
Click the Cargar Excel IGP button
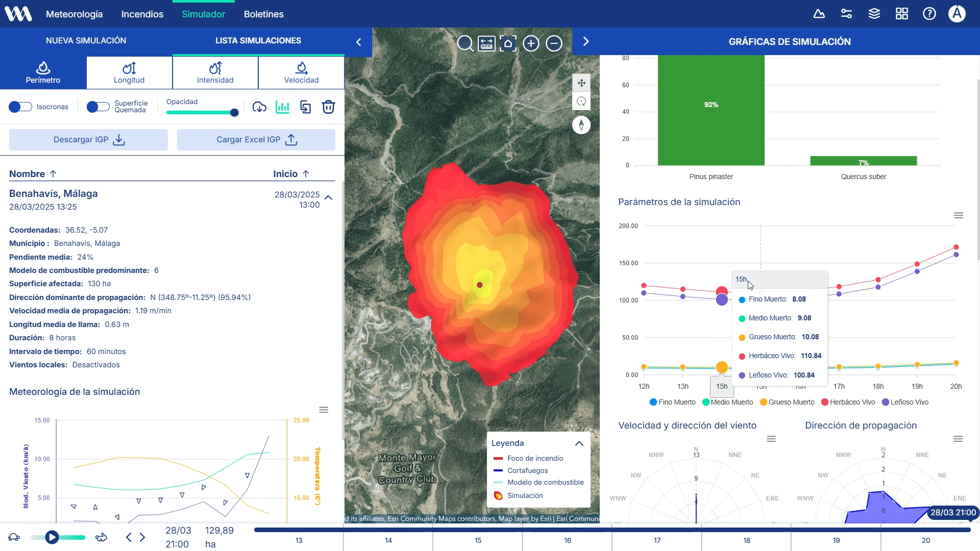coord(256,140)
